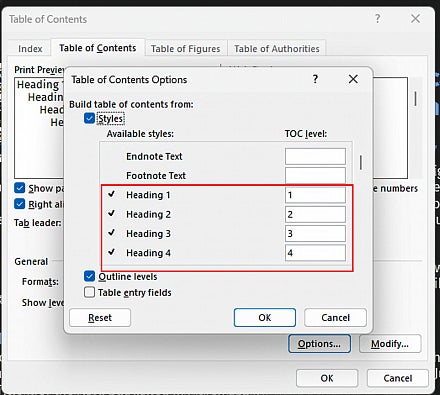Close the outer Table of Contents dialog

[415, 19]
